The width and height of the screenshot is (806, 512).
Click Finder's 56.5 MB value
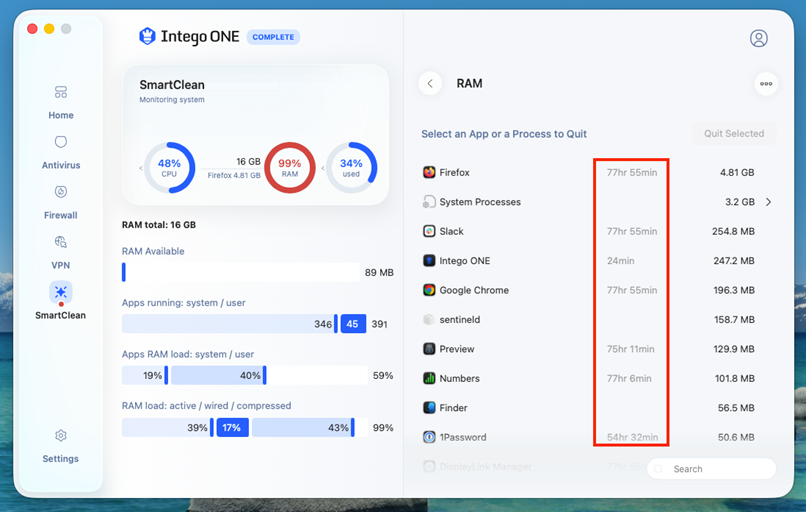point(736,408)
